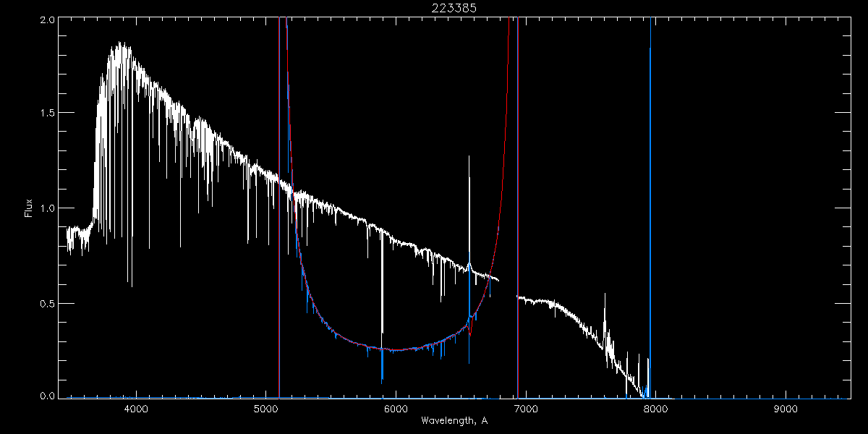
Task: Select the red vertical line near 6950
Action: pos(518,217)
